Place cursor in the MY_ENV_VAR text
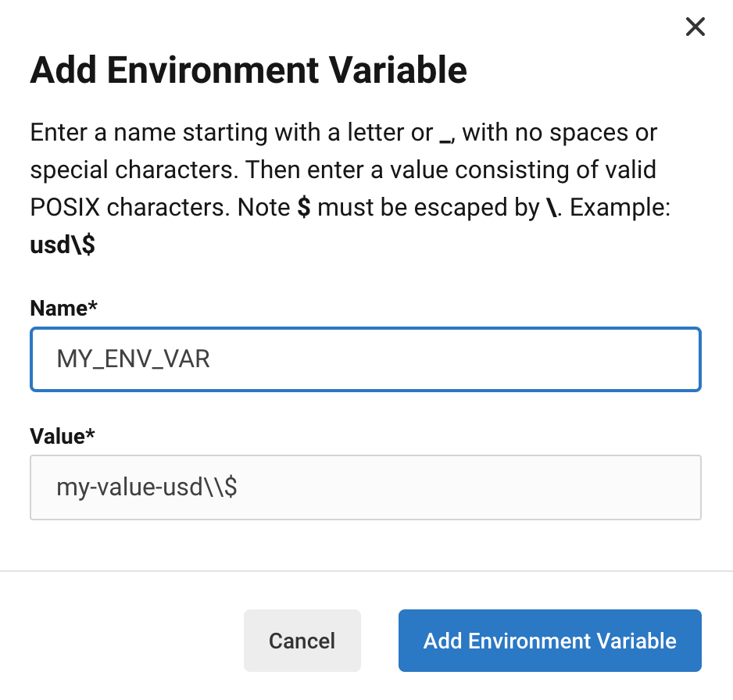733x700 pixels. 133,359
